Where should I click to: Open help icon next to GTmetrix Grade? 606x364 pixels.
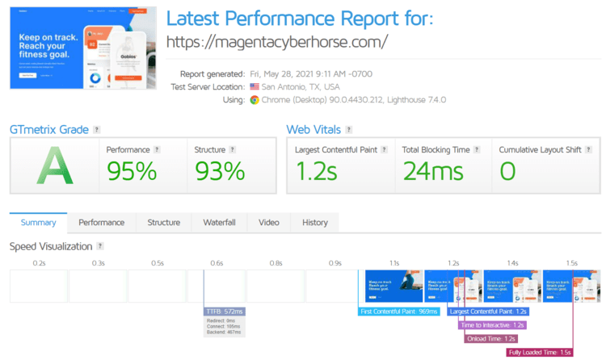point(97,130)
